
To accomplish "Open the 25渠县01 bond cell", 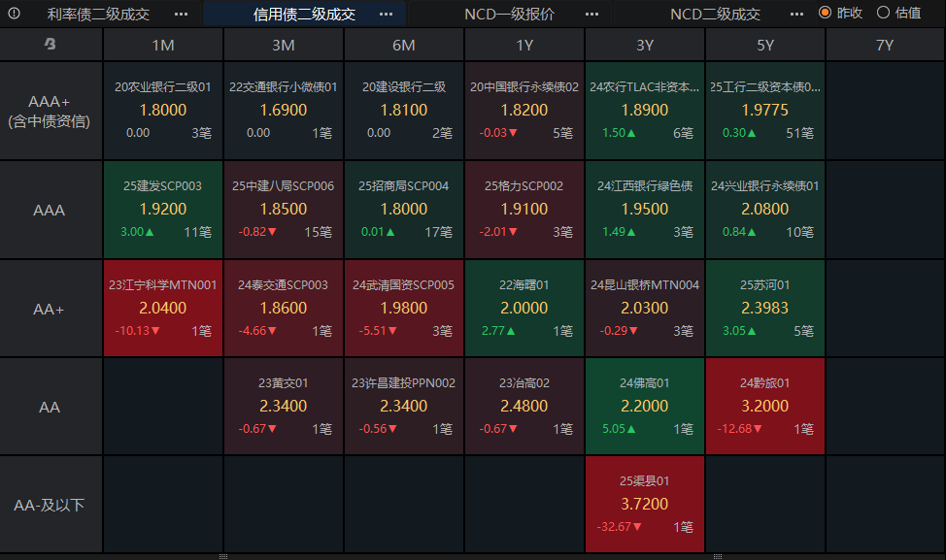I will click(x=645, y=505).
